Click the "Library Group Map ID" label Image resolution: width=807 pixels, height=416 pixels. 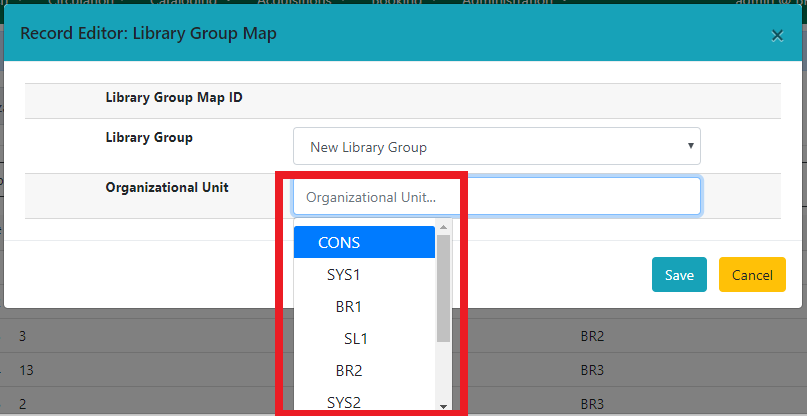click(174, 97)
